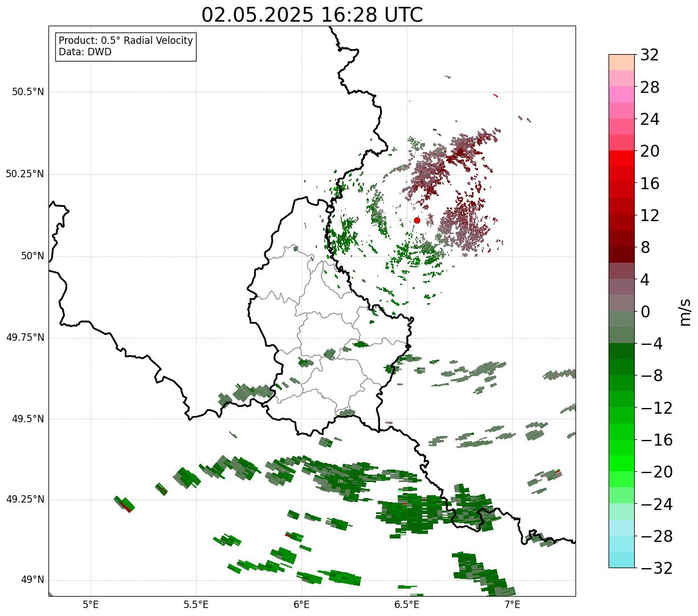Click the 8 value on colorbar
The image size is (698, 616).
click(x=645, y=247)
